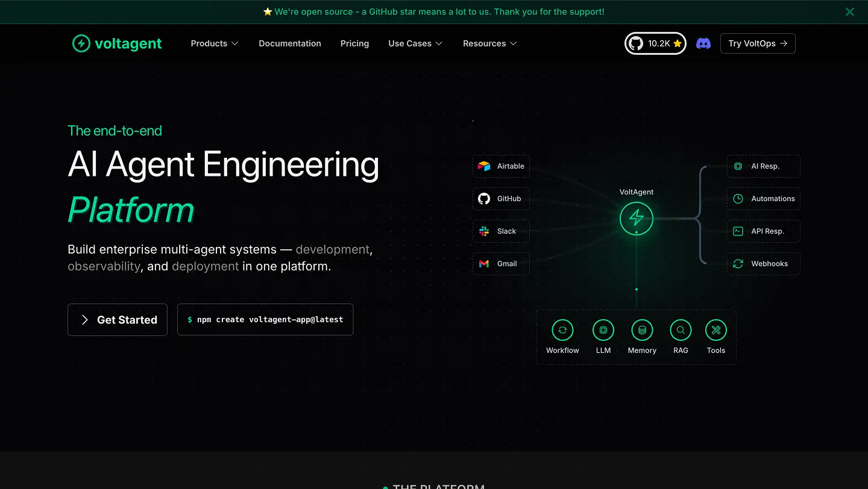Expand the Resources dropdown menu

coord(490,43)
